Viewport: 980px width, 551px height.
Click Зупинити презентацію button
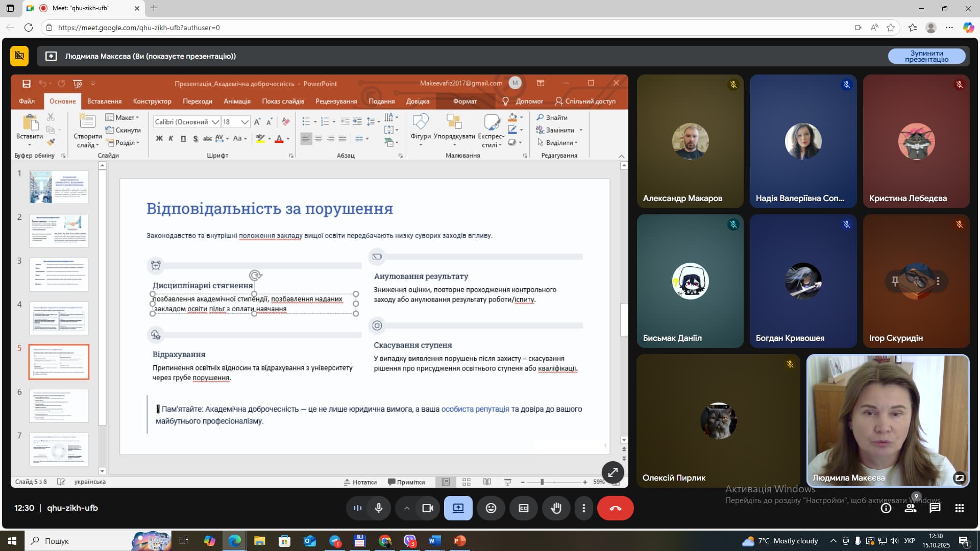tap(926, 56)
